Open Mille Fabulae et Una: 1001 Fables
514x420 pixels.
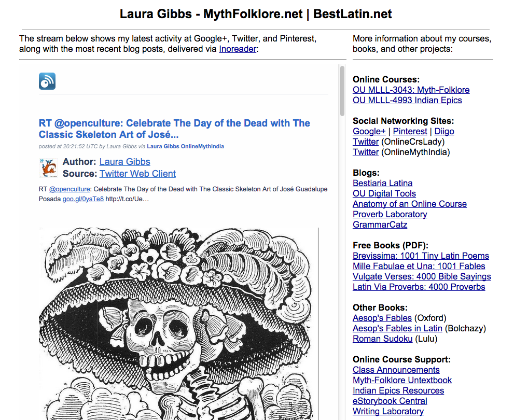(419, 266)
